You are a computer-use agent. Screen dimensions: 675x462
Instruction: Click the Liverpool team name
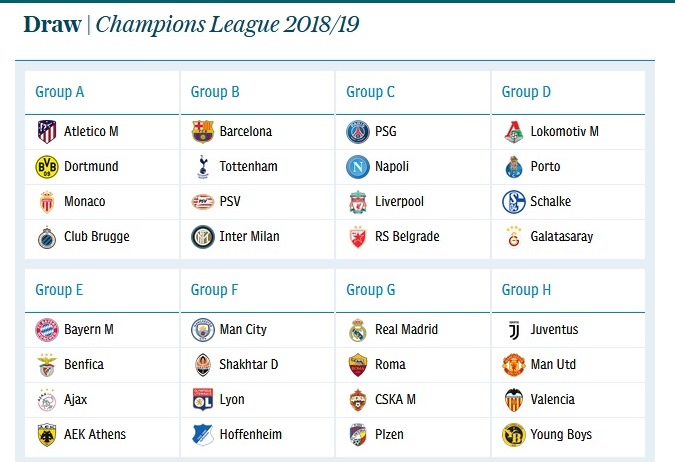tap(399, 202)
